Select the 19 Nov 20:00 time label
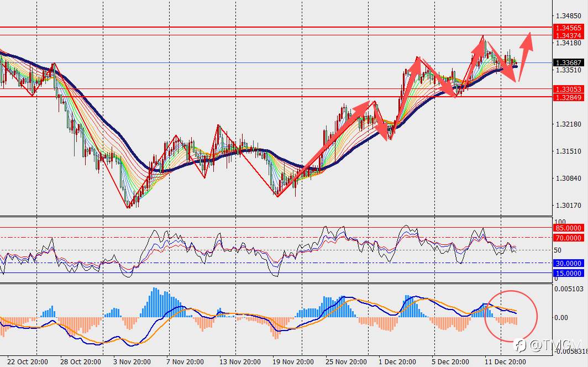This screenshot has width=588, height=367. pyautogui.click(x=293, y=362)
